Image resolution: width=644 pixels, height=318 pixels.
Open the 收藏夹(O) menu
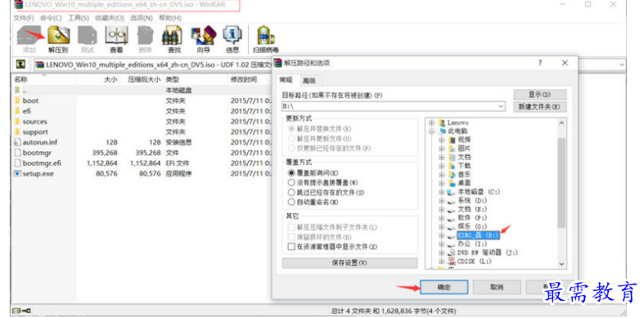coord(110,18)
